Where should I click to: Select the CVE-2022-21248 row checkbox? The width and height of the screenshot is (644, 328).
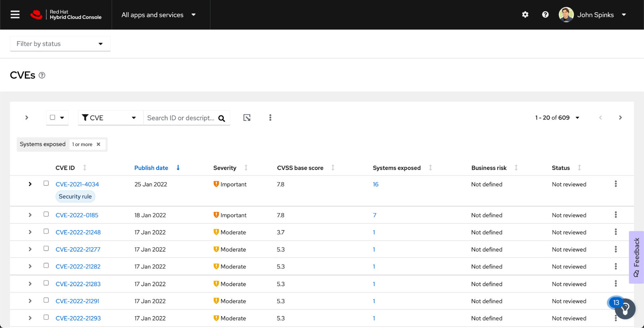tap(46, 232)
